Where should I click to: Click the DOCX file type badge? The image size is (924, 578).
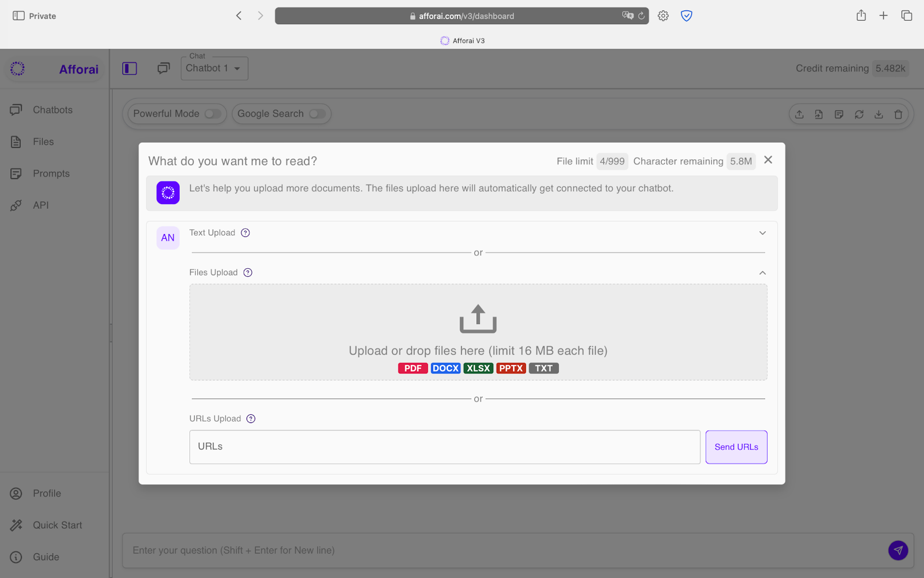[446, 368]
